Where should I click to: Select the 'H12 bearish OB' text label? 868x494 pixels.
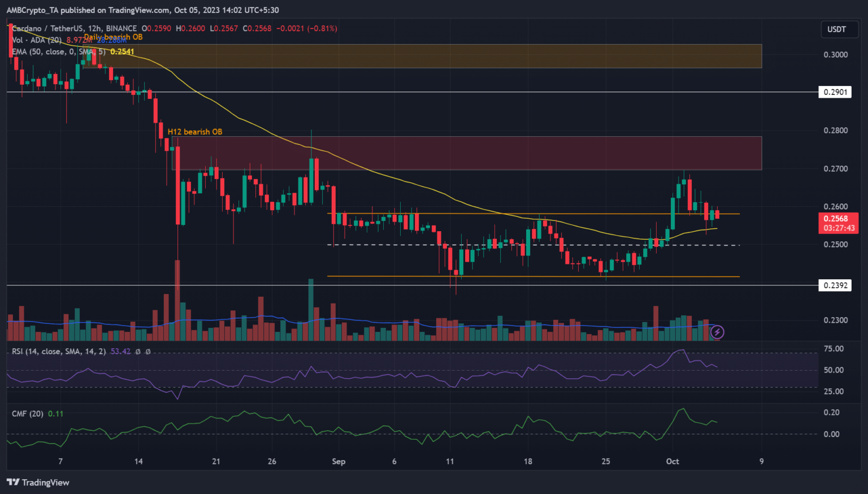[x=195, y=132]
